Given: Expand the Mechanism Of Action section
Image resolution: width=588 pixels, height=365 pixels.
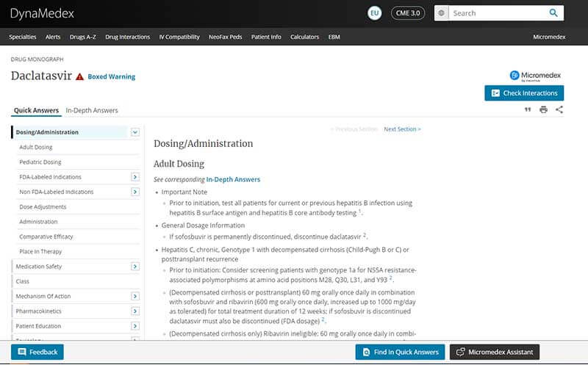Looking at the screenshot, I should 135,297.
